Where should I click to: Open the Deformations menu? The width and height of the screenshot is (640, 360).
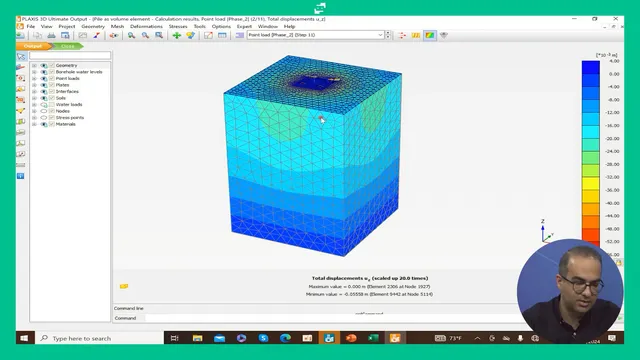146,26
